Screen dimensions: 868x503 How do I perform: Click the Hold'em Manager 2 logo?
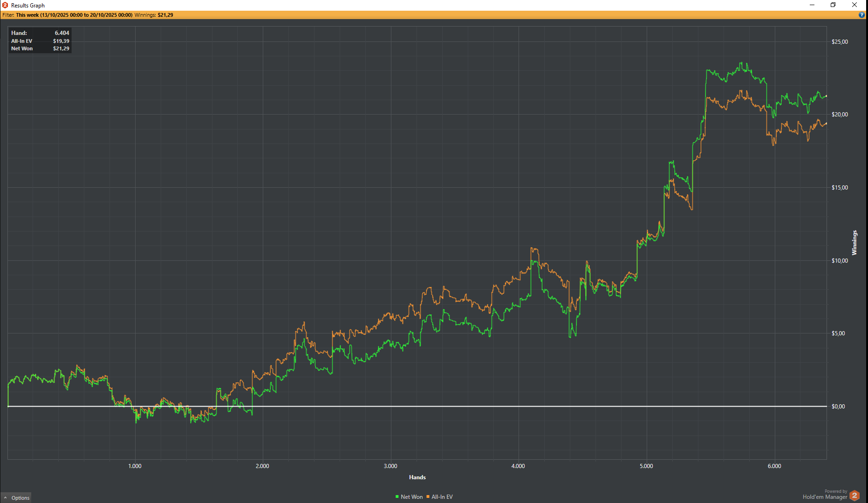click(854, 496)
